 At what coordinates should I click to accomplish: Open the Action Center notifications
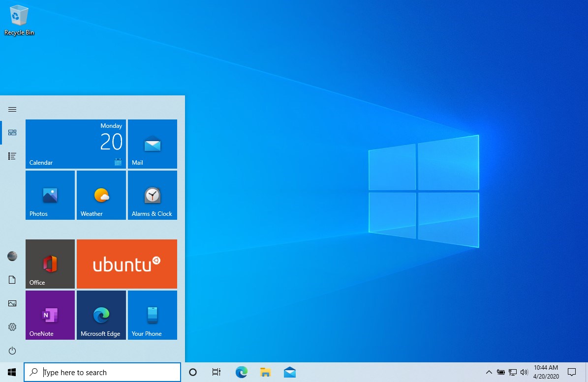click(x=572, y=372)
